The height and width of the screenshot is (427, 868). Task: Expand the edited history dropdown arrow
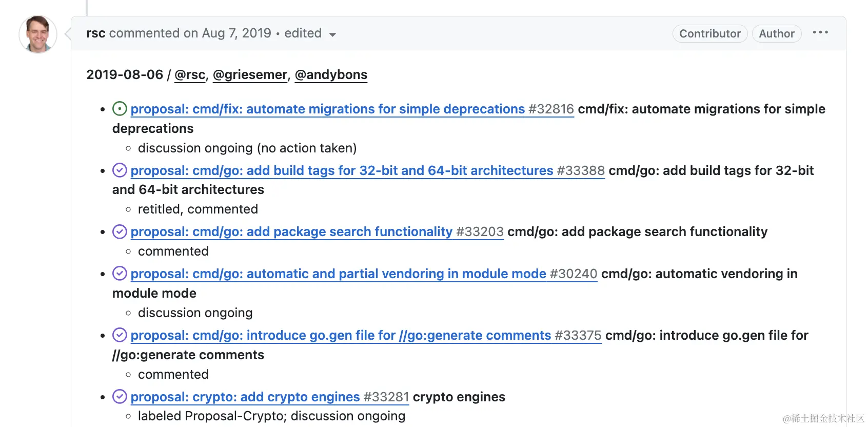coord(332,34)
